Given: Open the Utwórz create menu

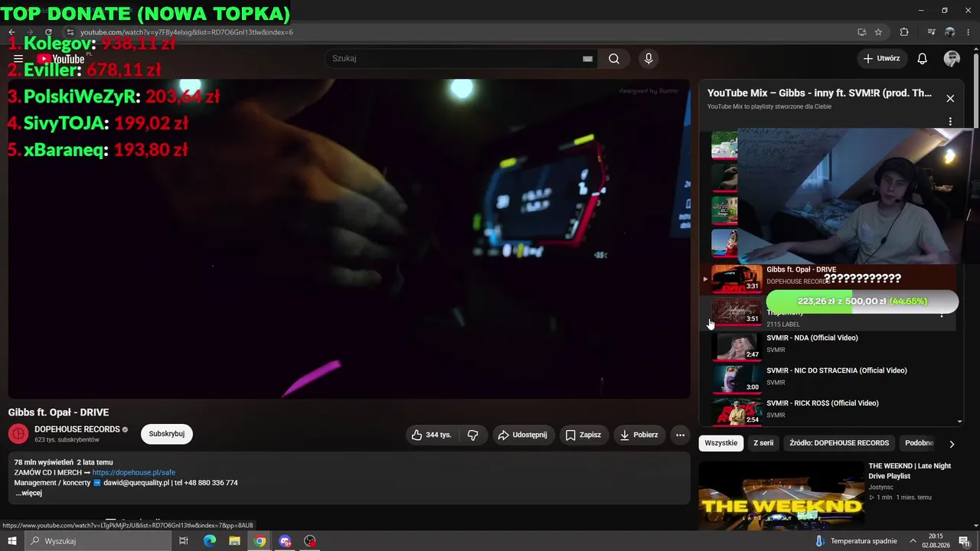Looking at the screenshot, I should pos(882,59).
